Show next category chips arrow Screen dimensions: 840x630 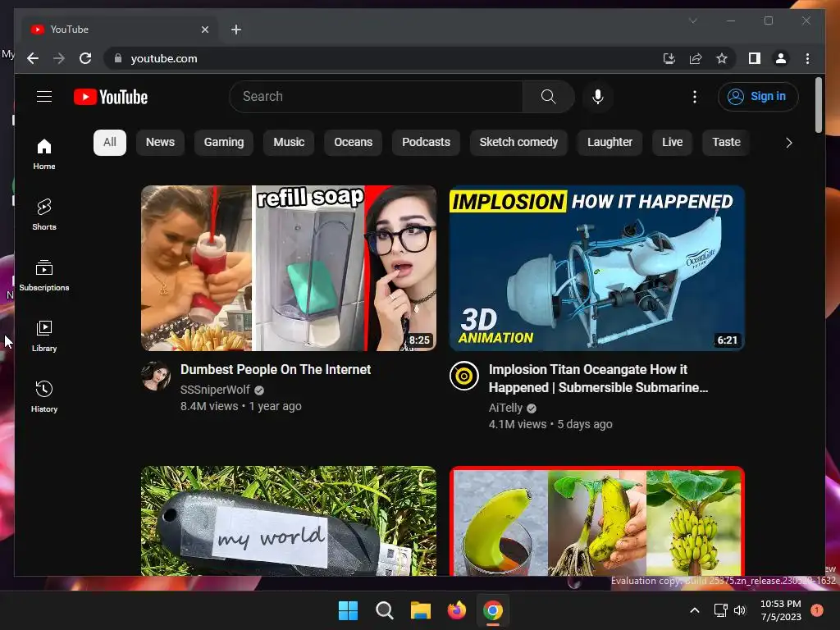click(x=788, y=143)
